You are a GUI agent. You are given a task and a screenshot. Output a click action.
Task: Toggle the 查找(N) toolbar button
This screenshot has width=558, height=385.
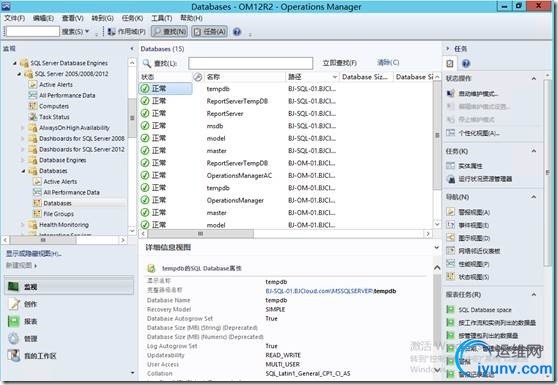169,32
